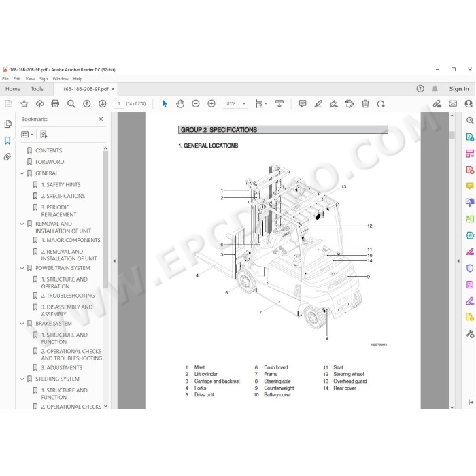Collapse the GENERAL bookmark group
Screen dimensions: 476x476
(22, 173)
